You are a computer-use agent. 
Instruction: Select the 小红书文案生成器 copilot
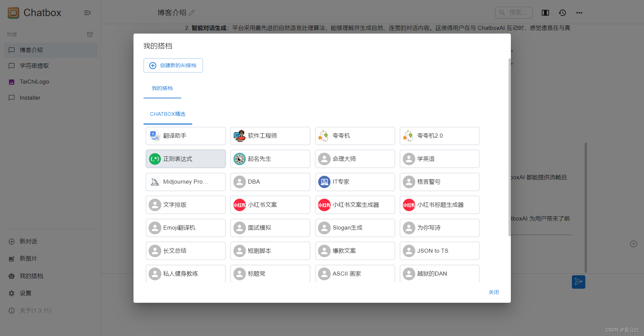[x=355, y=205]
